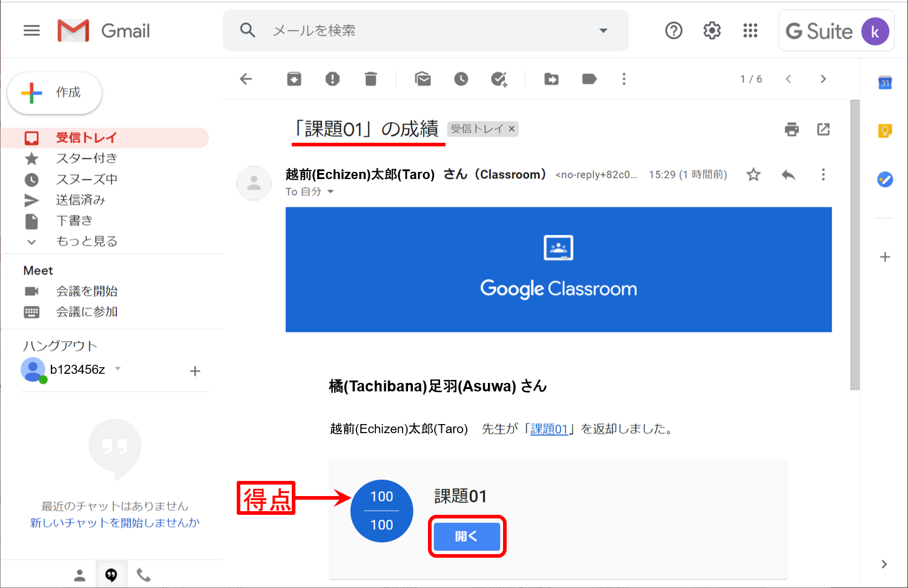This screenshot has width=908, height=588.
Task: Click the account avatar with letter k
Action: click(875, 31)
